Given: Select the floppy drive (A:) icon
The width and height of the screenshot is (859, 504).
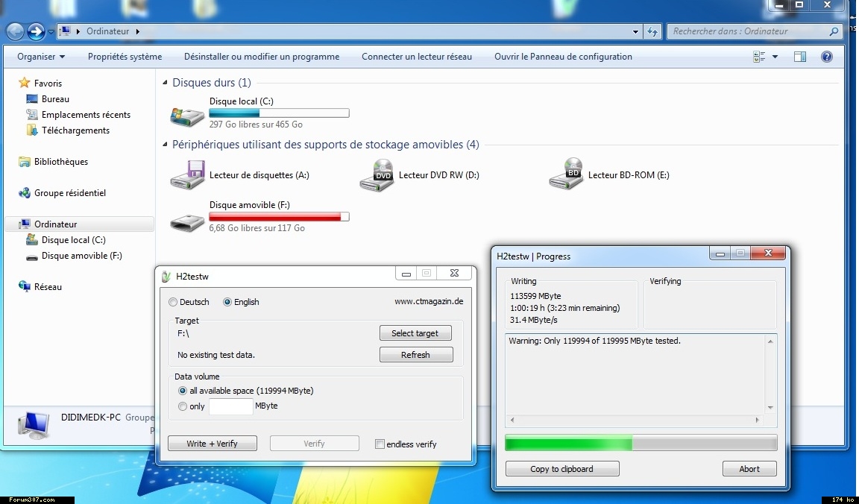Looking at the screenshot, I should pos(187,175).
